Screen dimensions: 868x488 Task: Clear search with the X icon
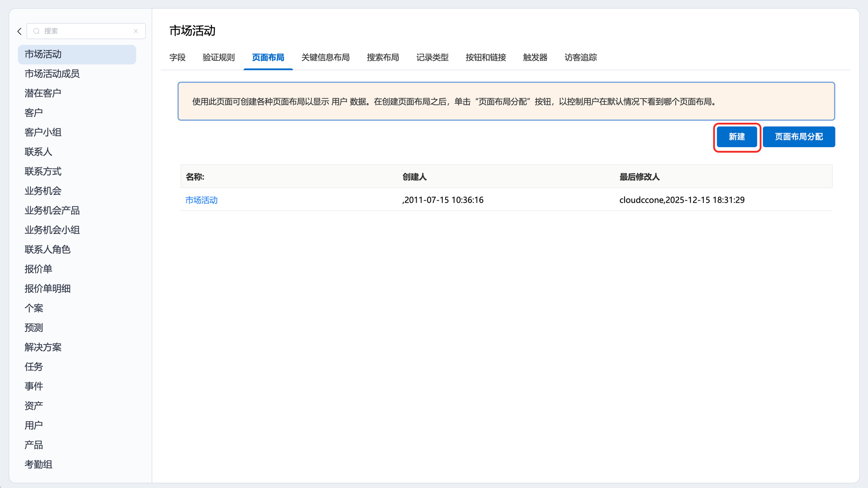pyautogui.click(x=136, y=31)
